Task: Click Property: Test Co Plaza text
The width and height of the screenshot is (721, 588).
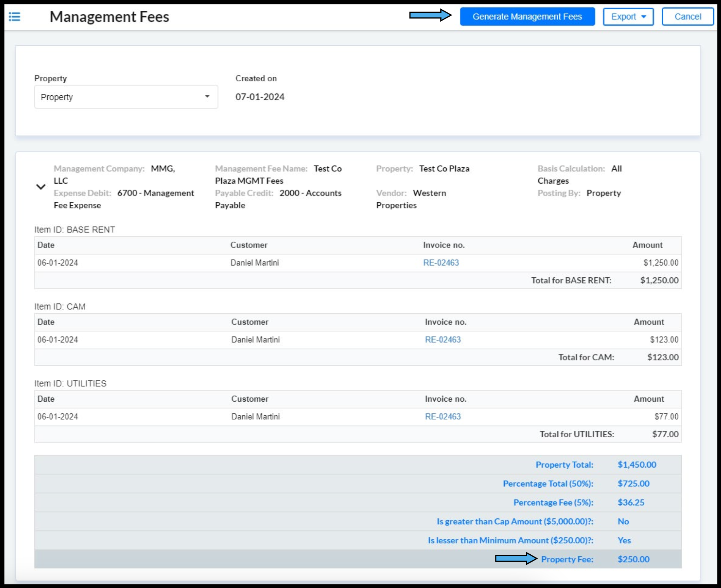Action: pos(423,168)
